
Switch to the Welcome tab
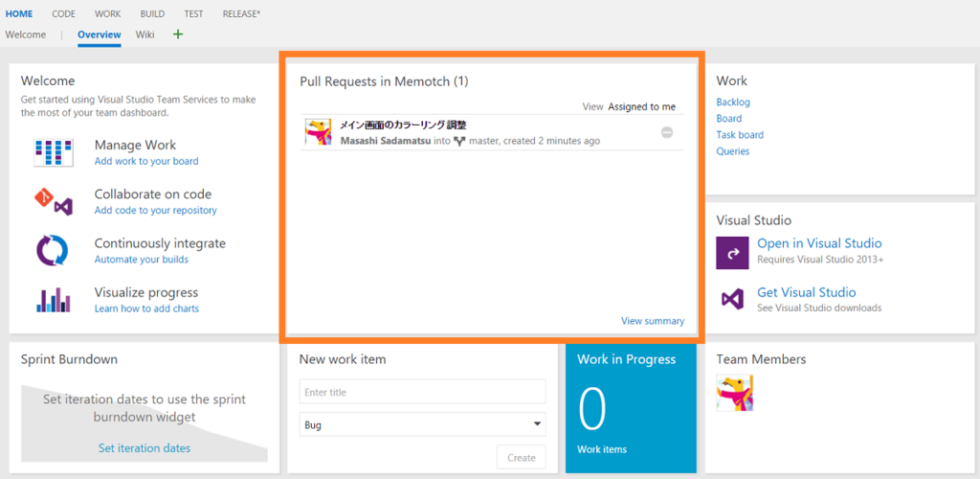click(x=26, y=34)
